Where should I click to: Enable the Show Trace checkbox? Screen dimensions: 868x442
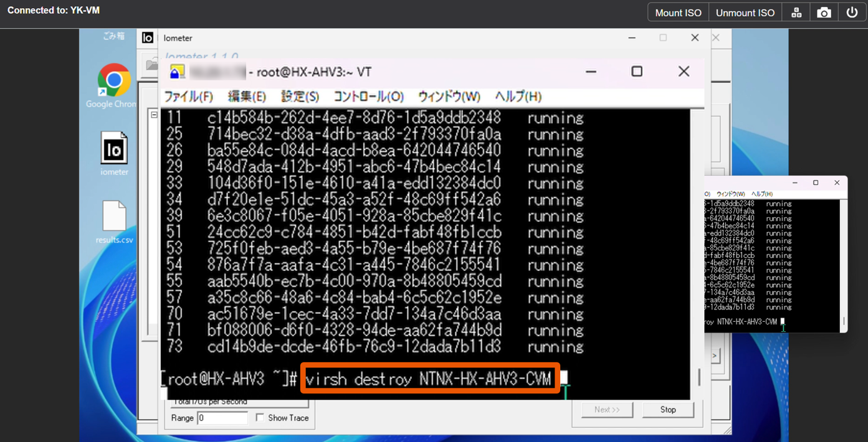260,418
